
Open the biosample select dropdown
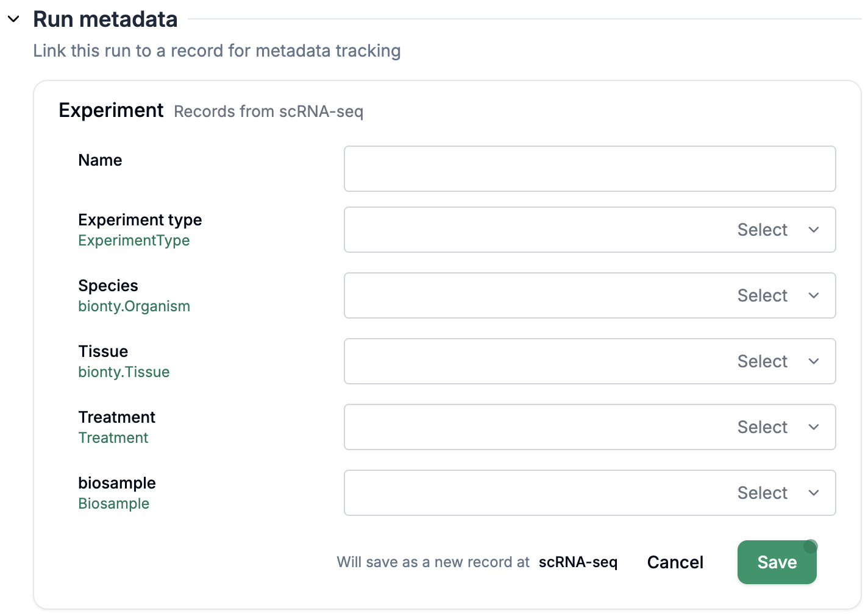pyautogui.click(x=589, y=493)
